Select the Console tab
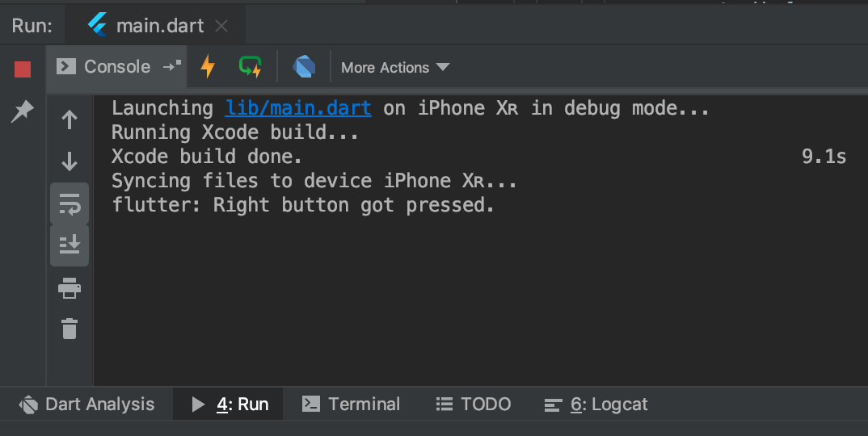 pyautogui.click(x=104, y=67)
